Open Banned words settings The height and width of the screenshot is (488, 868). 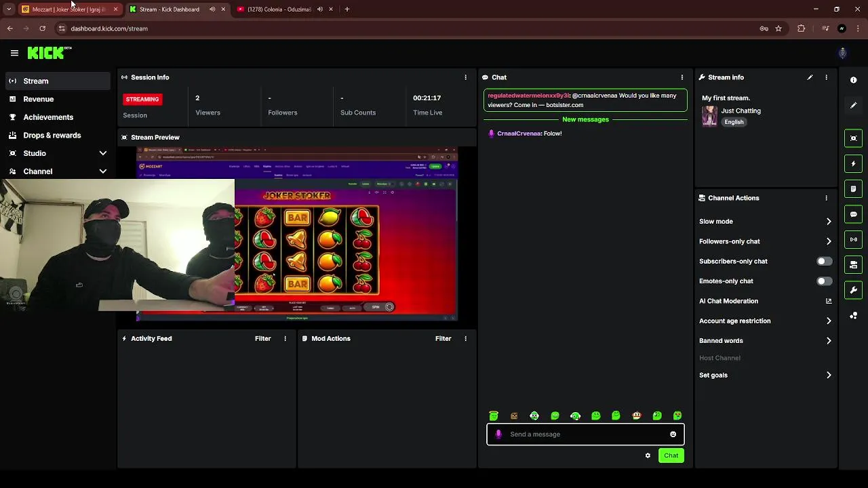765,341
